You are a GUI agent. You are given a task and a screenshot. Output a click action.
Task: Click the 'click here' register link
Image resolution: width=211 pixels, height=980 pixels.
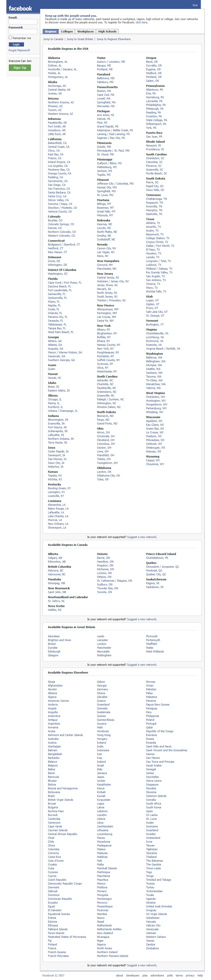click(141, 22)
